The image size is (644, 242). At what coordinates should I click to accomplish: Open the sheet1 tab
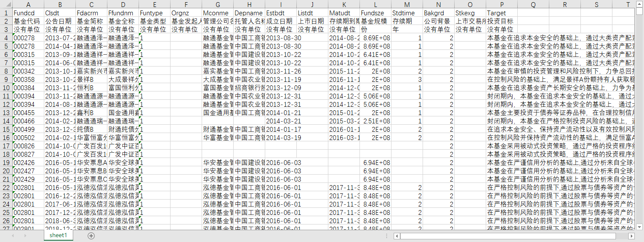tap(58, 235)
